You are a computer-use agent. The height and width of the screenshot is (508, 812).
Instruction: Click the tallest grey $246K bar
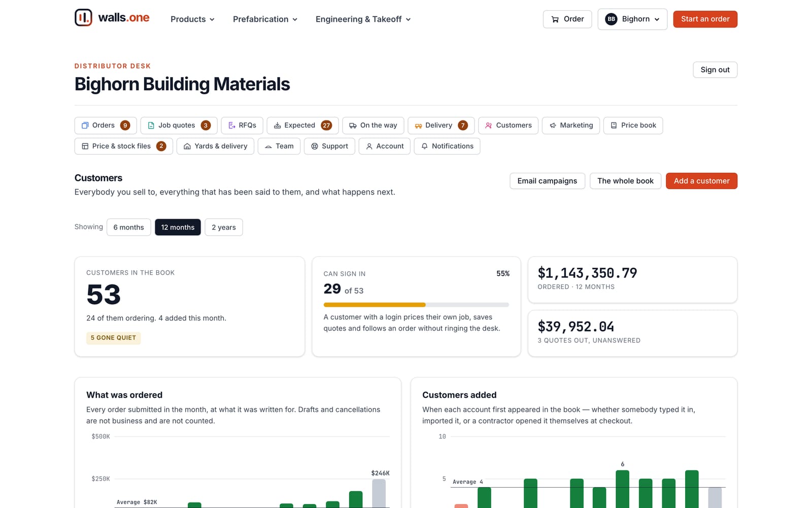(379, 493)
